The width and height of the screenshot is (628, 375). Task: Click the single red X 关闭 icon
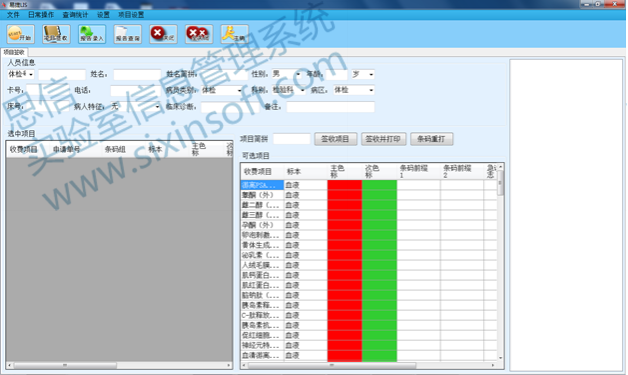click(163, 34)
